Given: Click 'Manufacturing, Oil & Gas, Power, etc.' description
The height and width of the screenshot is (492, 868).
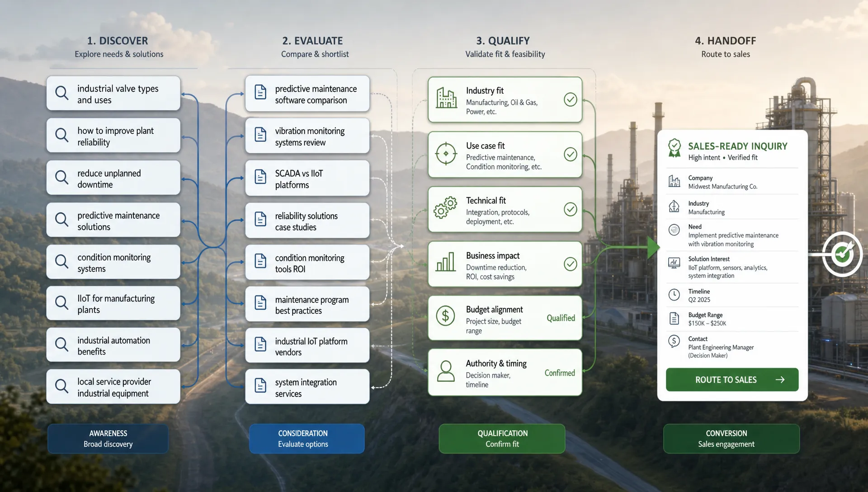Looking at the screenshot, I should 502,107.
